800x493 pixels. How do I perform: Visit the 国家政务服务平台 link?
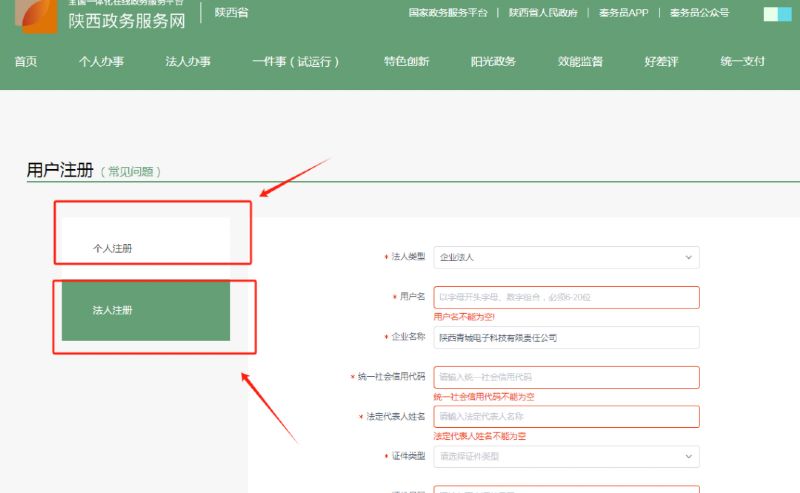coord(448,13)
